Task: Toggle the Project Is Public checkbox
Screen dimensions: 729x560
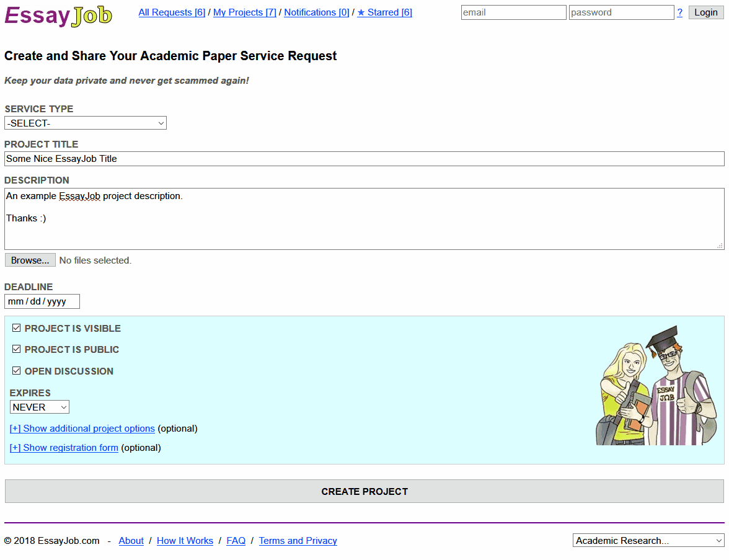Action: click(17, 349)
